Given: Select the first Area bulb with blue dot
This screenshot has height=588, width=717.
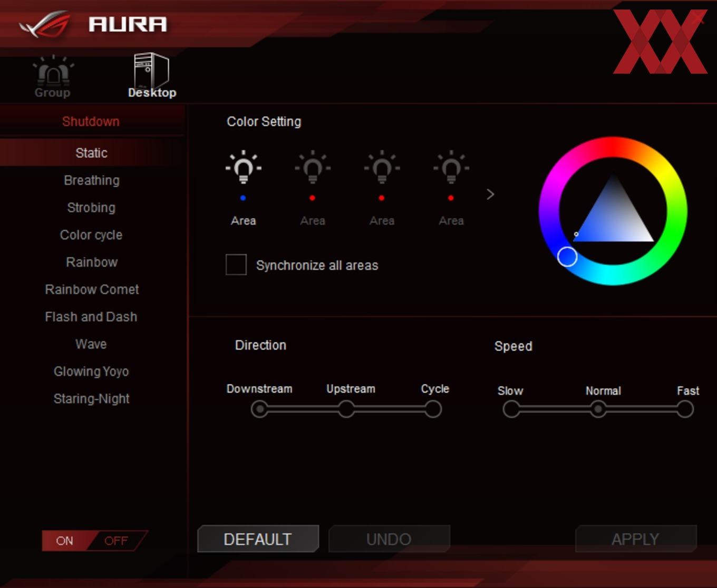Looking at the screenshot, I should (x=244, y=168).
